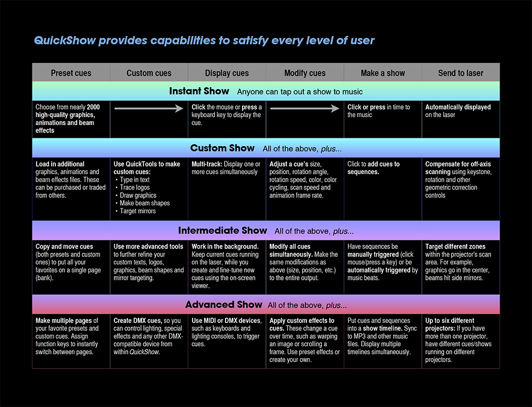This screenshot has width=532, height=407.
Task: Click the Instant Show section banner
Action: point(265,92)
